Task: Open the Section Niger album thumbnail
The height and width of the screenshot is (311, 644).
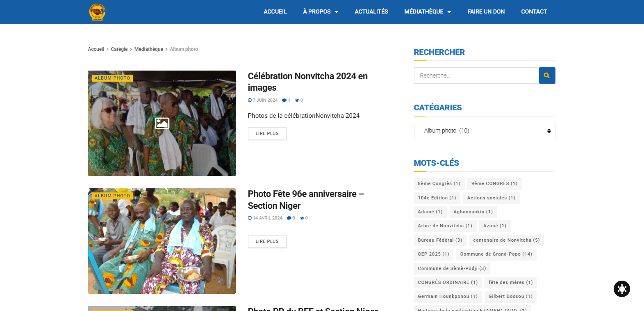Action: point(162,241)
